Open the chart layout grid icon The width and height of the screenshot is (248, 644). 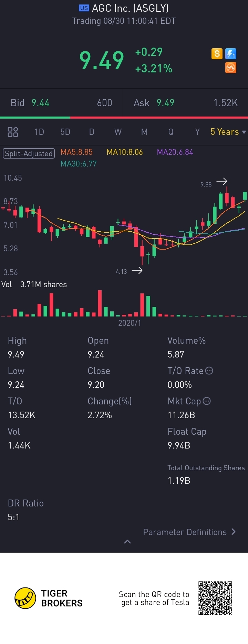(x=13, y=132)
